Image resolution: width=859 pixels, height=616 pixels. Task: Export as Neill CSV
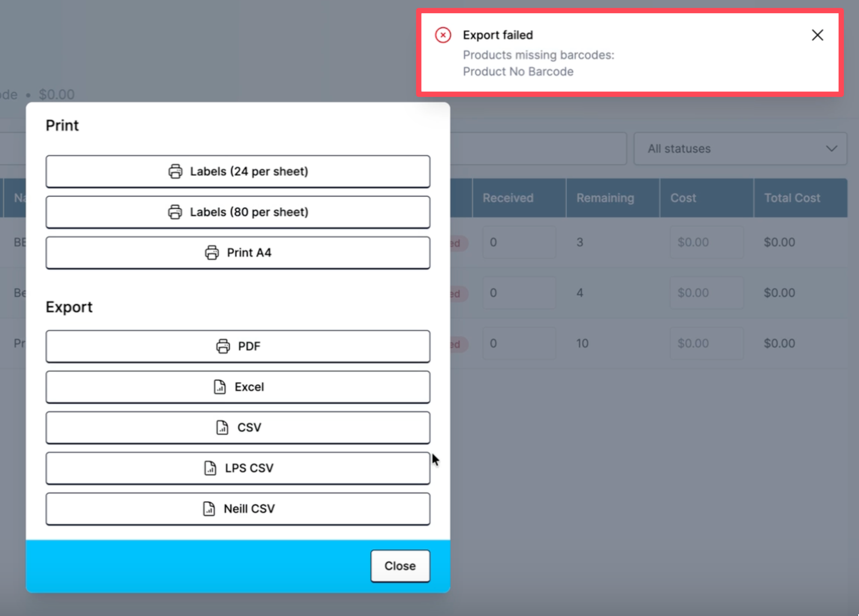pyautogui.click(x=238, y=509)
